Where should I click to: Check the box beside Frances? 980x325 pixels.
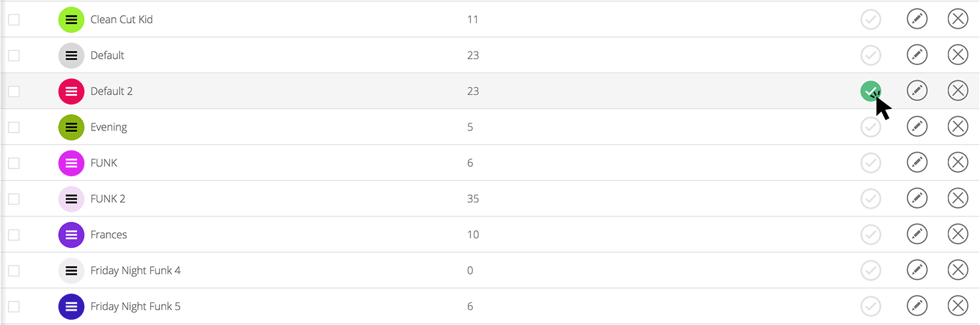point(14,234)
